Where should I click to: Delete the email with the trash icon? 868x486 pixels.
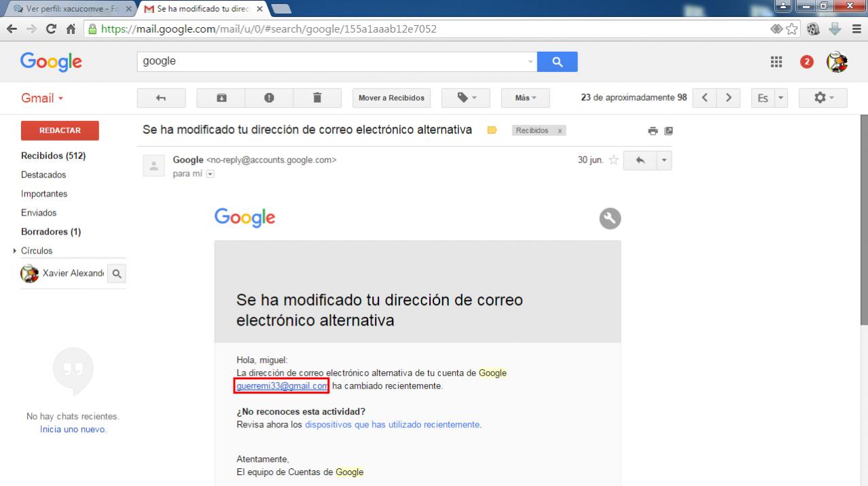coord(317,98)
